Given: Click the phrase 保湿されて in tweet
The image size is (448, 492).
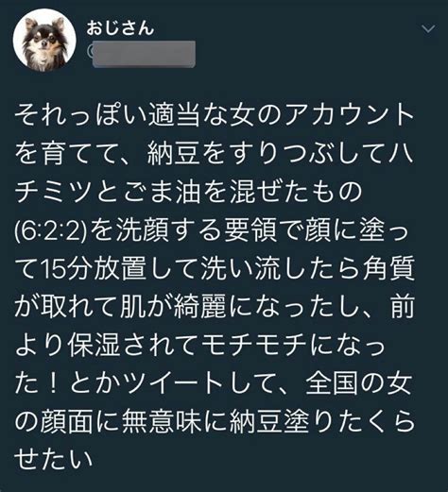Looking at the screenshot, I should (133, 346).
